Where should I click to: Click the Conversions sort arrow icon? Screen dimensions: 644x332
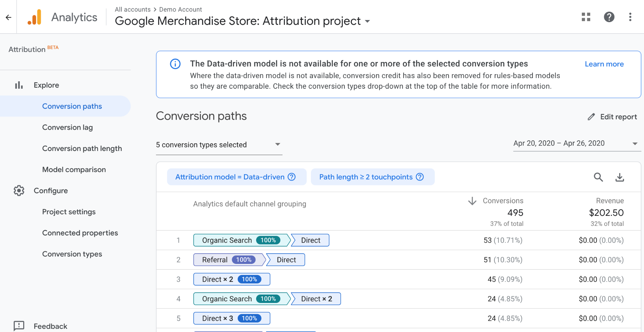pos(472,201)
